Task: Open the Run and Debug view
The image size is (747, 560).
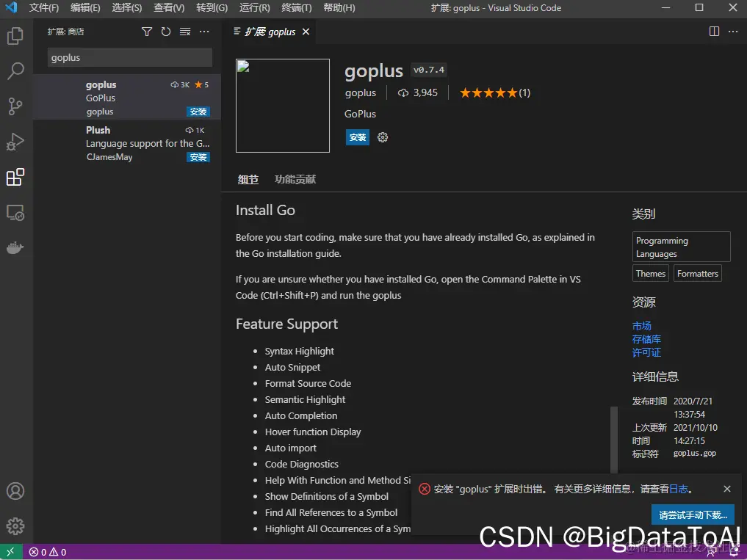Action: 15,142
